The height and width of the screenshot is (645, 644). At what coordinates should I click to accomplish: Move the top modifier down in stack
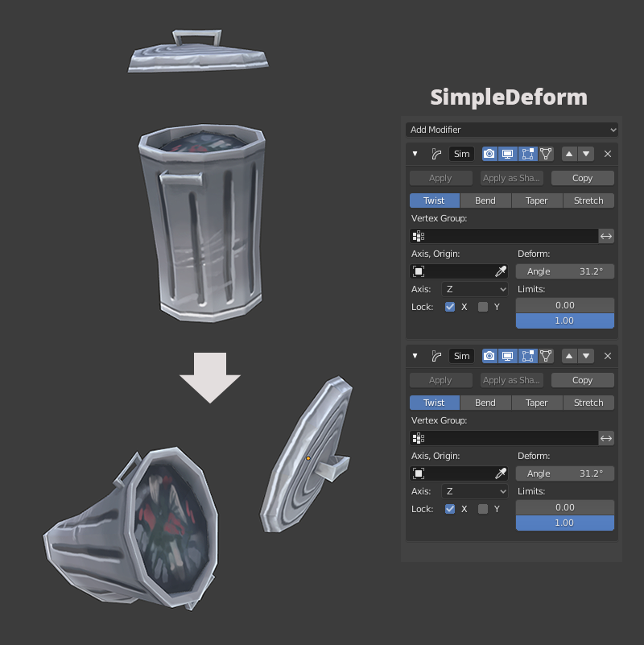tap(586, 154)
